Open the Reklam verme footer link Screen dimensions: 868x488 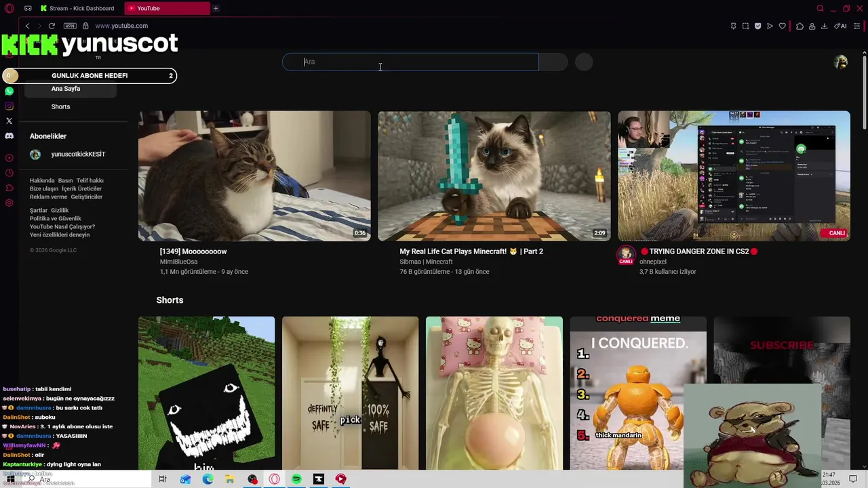click(48, 197)
